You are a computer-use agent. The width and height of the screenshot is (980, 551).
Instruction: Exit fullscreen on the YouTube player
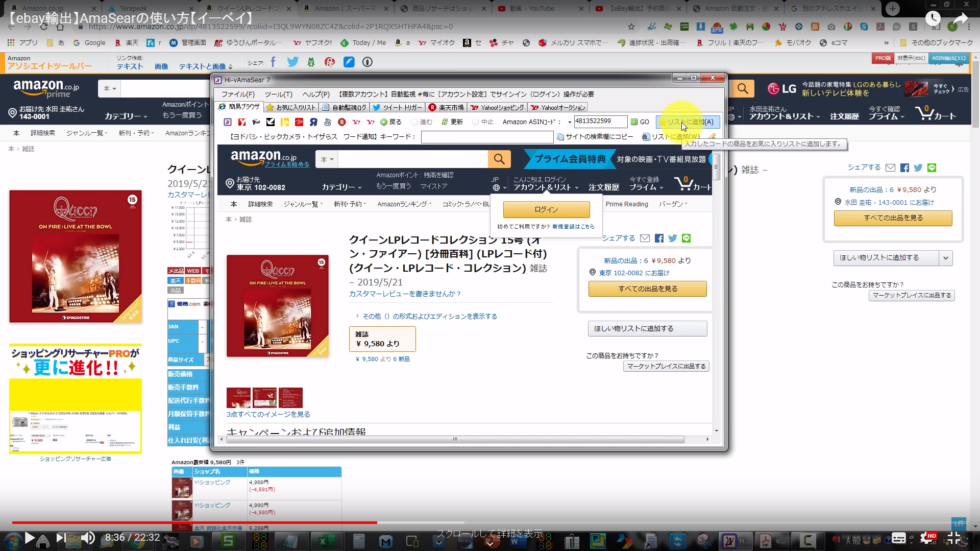954,538
